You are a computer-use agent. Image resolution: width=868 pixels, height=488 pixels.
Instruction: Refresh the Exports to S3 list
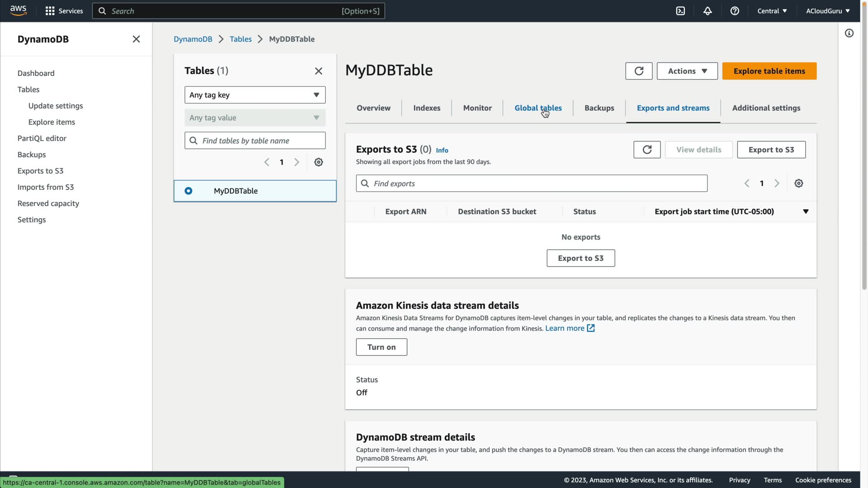pyautogui.click(x=646, y=150)
